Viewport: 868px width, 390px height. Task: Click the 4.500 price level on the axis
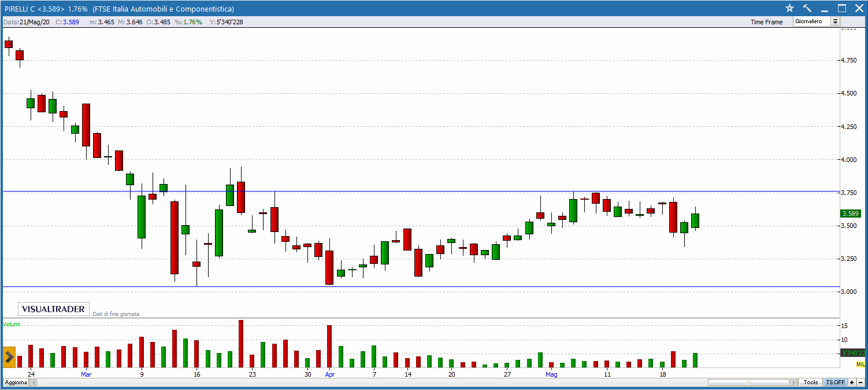[x=848, y=93]
